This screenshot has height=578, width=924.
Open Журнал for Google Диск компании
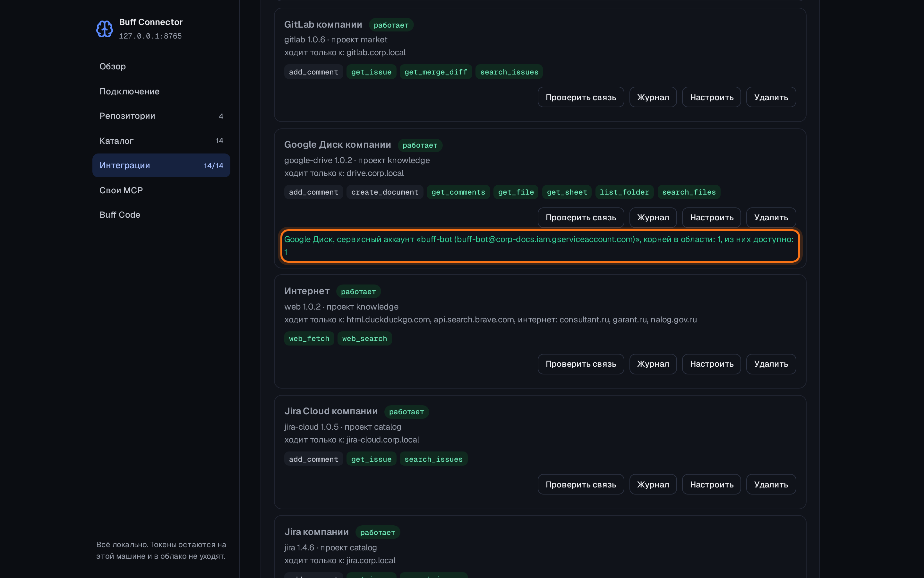click(653, 217)
